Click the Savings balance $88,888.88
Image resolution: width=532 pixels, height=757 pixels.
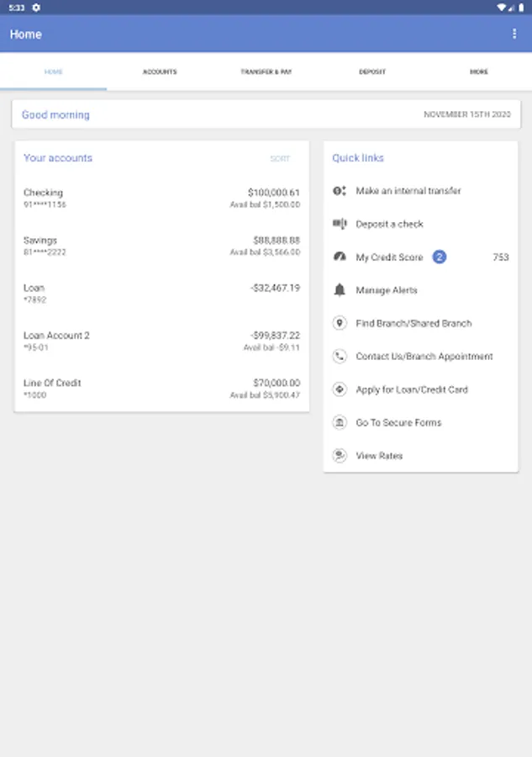click(277, 240)
